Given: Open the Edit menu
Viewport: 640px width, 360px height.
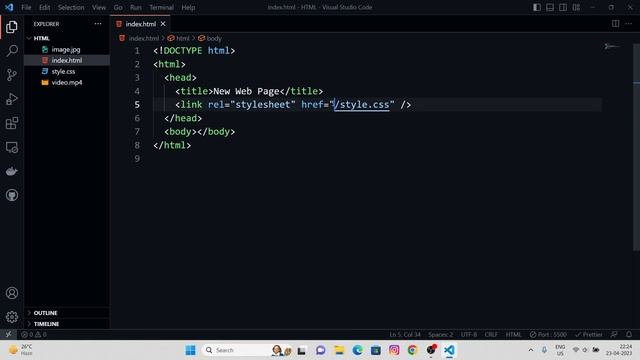Looking at the screenshot, I should coord(44,7).
